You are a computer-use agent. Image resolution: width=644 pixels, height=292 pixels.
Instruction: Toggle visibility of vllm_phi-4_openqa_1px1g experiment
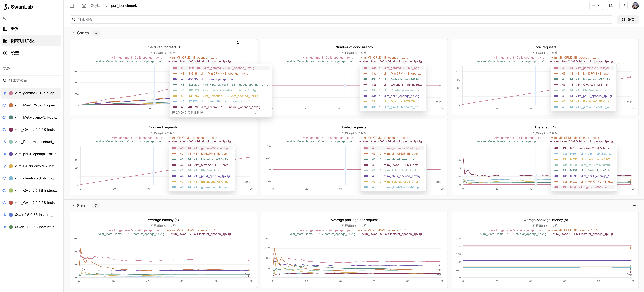[4, 154]
